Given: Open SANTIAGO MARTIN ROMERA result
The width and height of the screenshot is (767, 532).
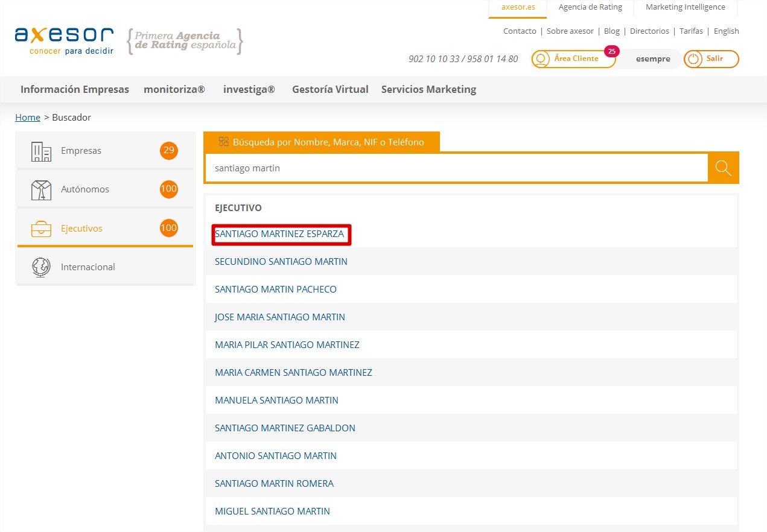Looking at the screenshot, I should point(274,484).
